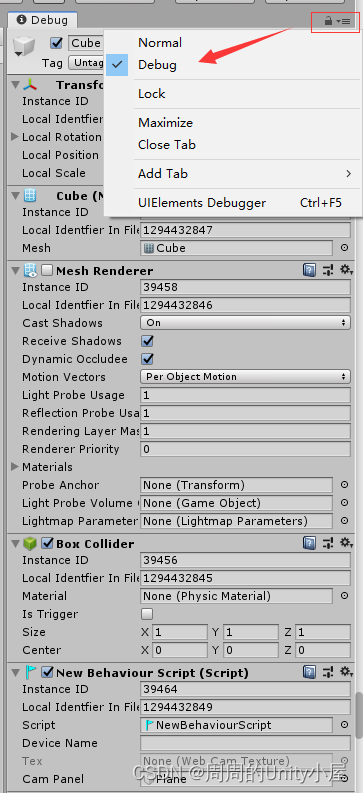Click the script component icon

tap(30, 673)
